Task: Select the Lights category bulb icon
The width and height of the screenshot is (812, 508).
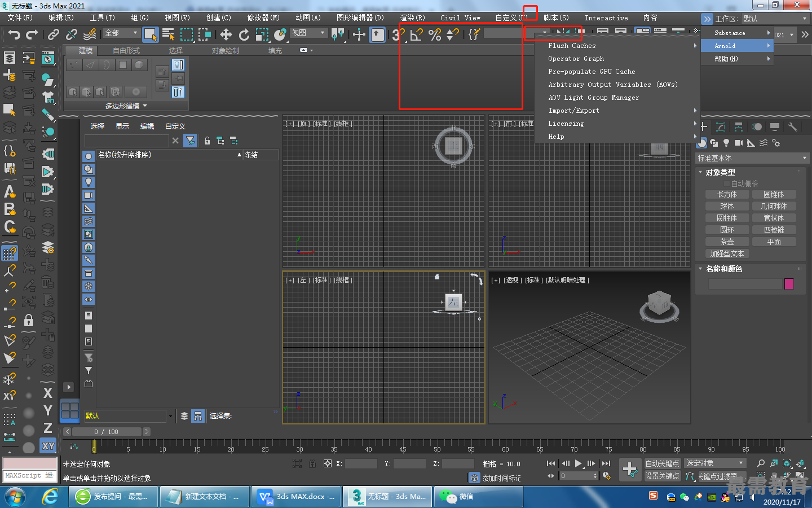Action: [x=726, y=143]
